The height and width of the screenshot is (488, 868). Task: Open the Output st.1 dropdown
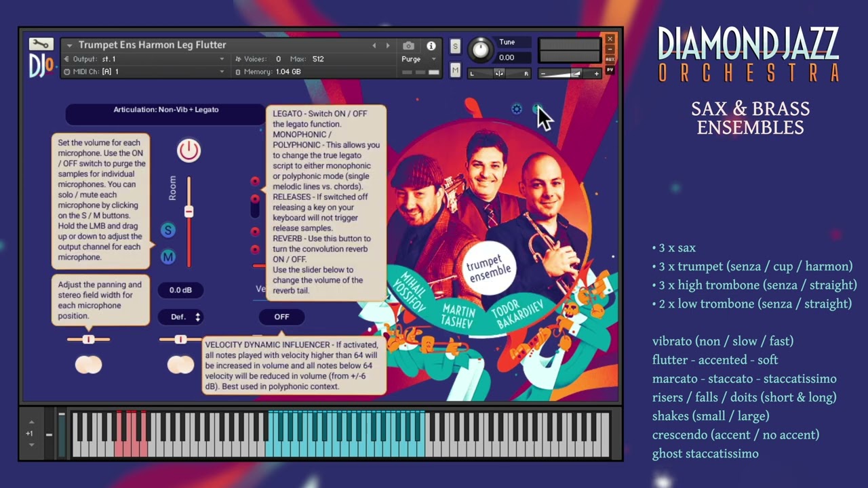[144, 59]
